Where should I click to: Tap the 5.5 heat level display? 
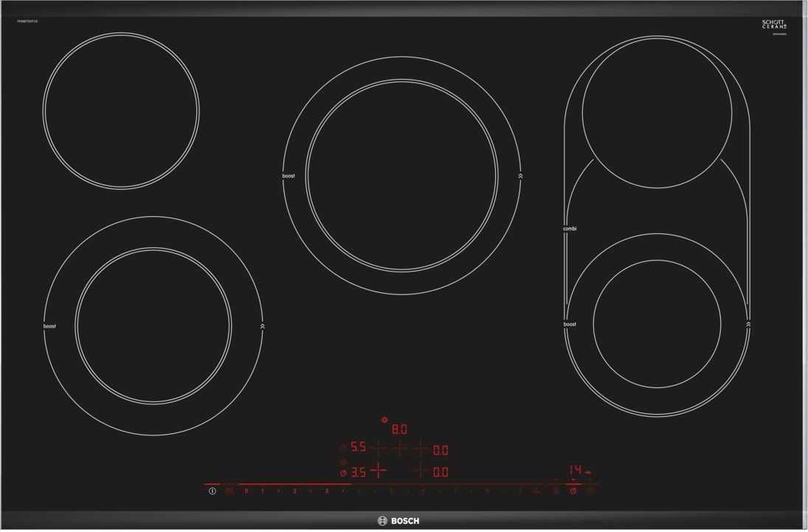tap(358, 447)
